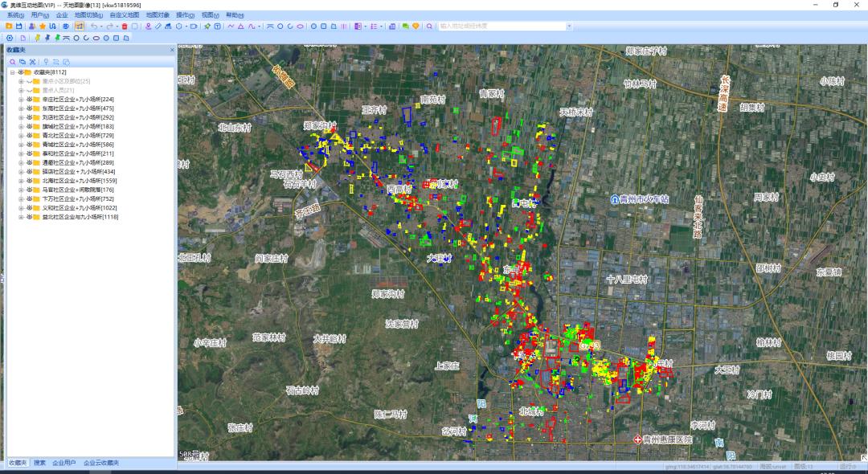Click the search icon in the 收藏夹 panel toolbar
The height and width of the screenshot is (474, 868).
[x=13, y=62]
